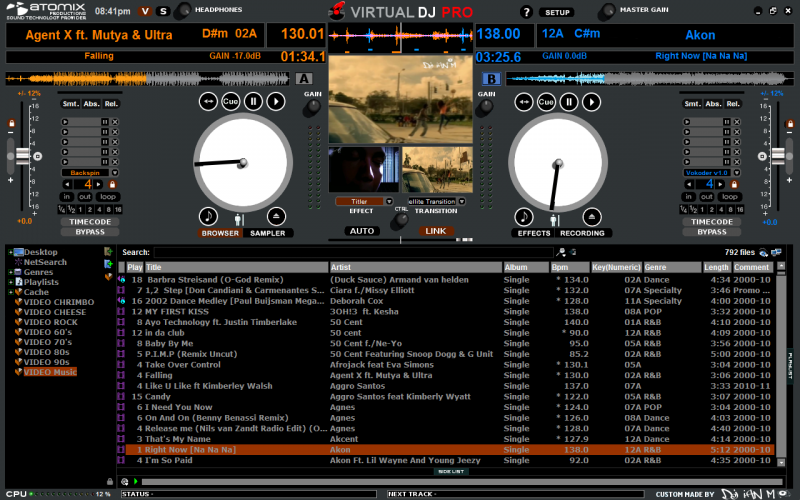Click the music note icon on deck A
The height and width of the screenshot is (500, 800).
pos(208,216)
